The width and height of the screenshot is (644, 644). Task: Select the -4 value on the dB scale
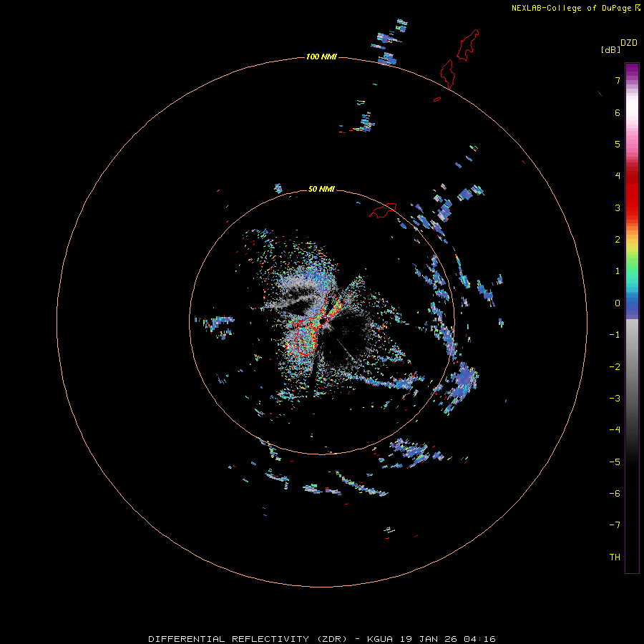615,430
